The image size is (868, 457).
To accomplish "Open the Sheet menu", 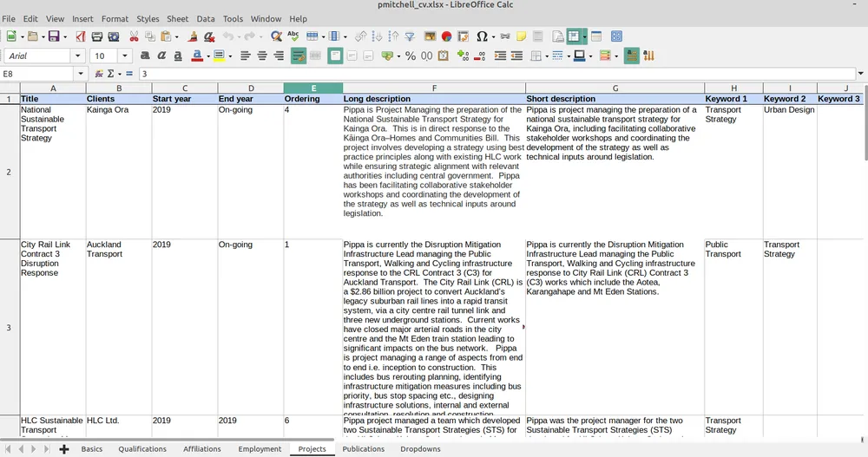I will coord(178,19).
